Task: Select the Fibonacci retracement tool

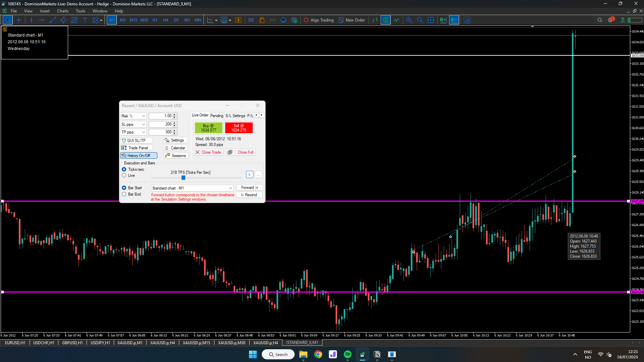Action: (x=74, y=20)
